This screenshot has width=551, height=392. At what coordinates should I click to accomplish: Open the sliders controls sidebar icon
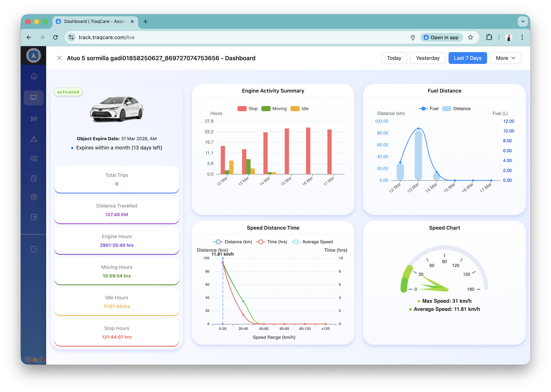tap(34, 119)
